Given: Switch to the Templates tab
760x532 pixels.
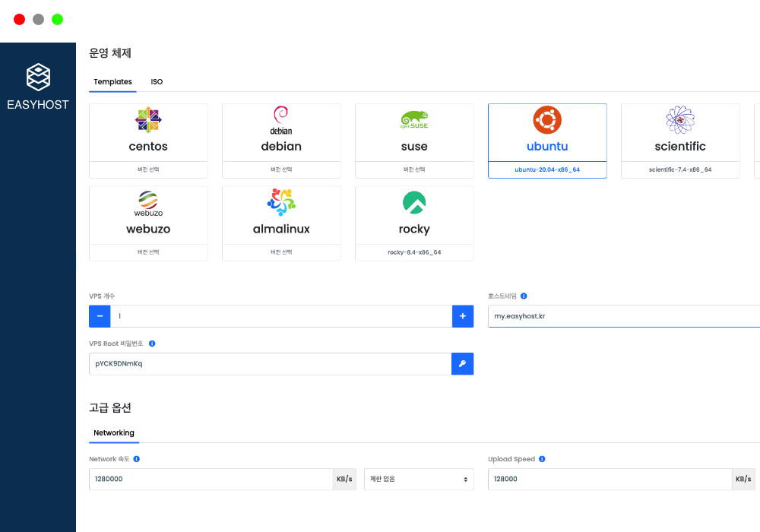Looking at the screenshot, I should click(112, 82).
